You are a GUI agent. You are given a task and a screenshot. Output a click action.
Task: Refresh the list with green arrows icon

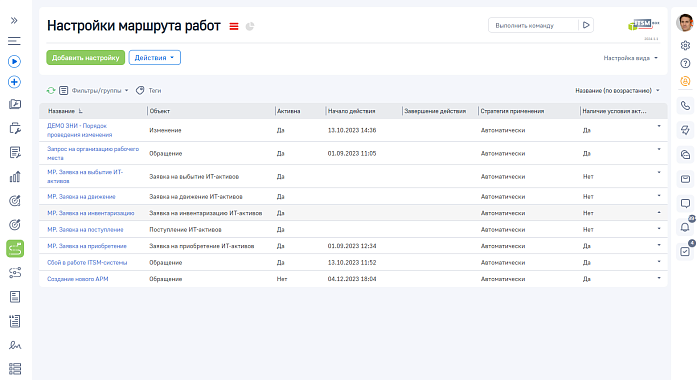click(x=51, y=90)
